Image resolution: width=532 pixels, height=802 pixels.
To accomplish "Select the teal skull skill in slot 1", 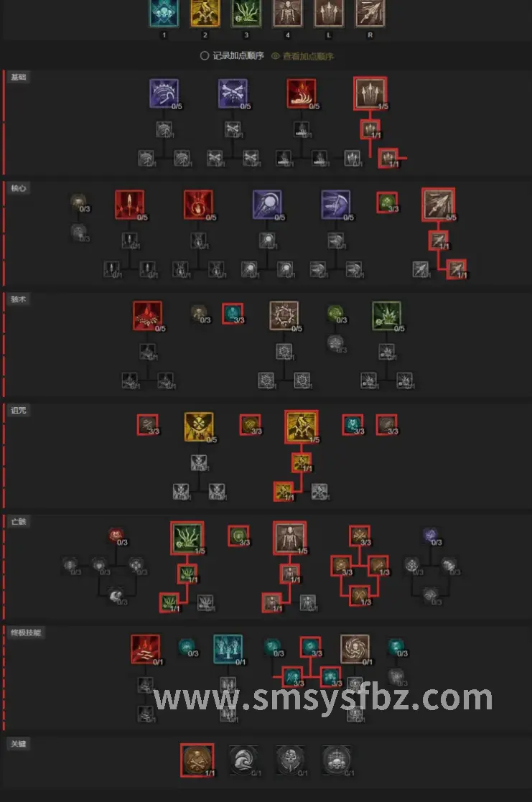I will pyautogui.click(x=164, y=12).
